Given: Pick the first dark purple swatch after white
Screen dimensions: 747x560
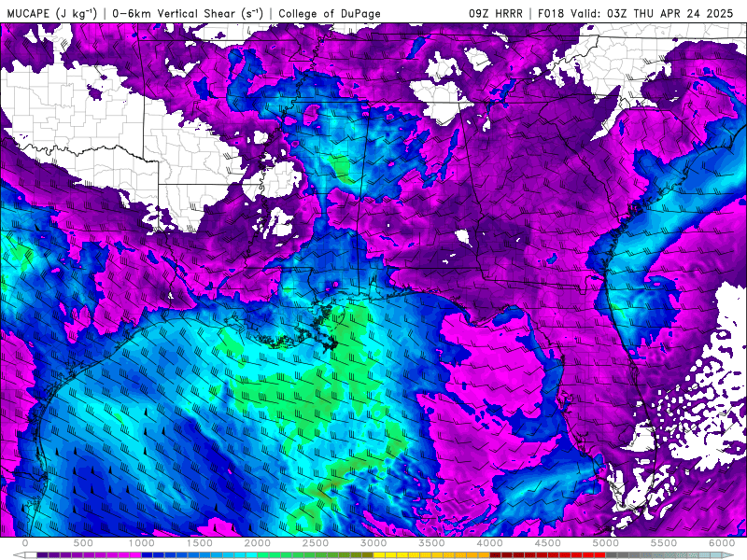Looking at the screenshot, I should (x=42, y=555).
